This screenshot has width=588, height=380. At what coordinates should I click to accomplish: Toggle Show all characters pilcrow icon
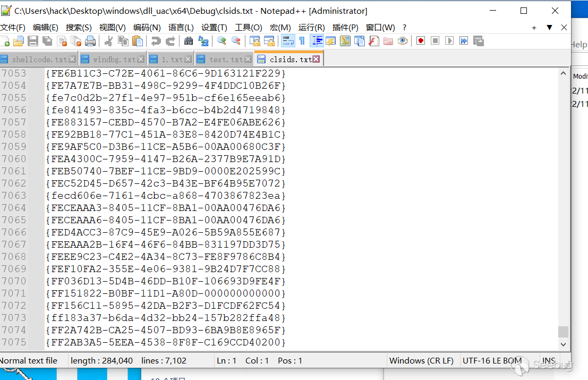tap(302, 41)
